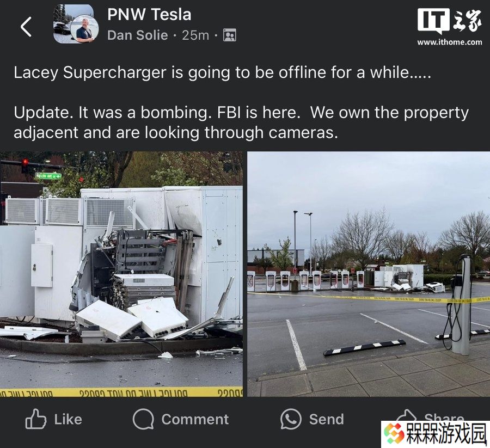Click the Comment text label

pyautogui.click(x=195, y=419)
